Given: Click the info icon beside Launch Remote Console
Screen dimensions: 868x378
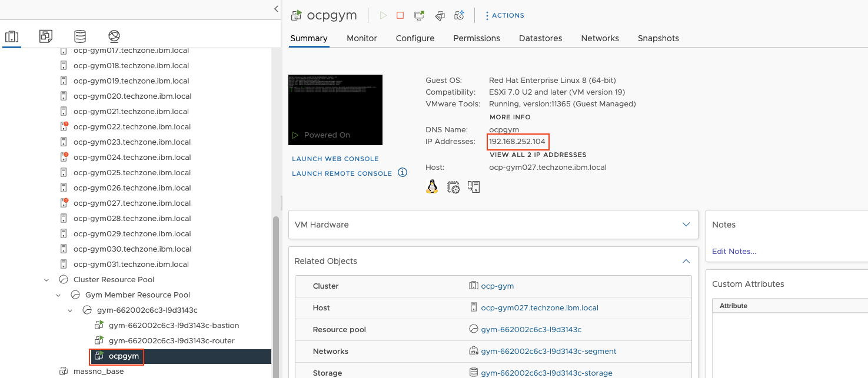Looking at the screenshot, I should [x=403, y=172].
